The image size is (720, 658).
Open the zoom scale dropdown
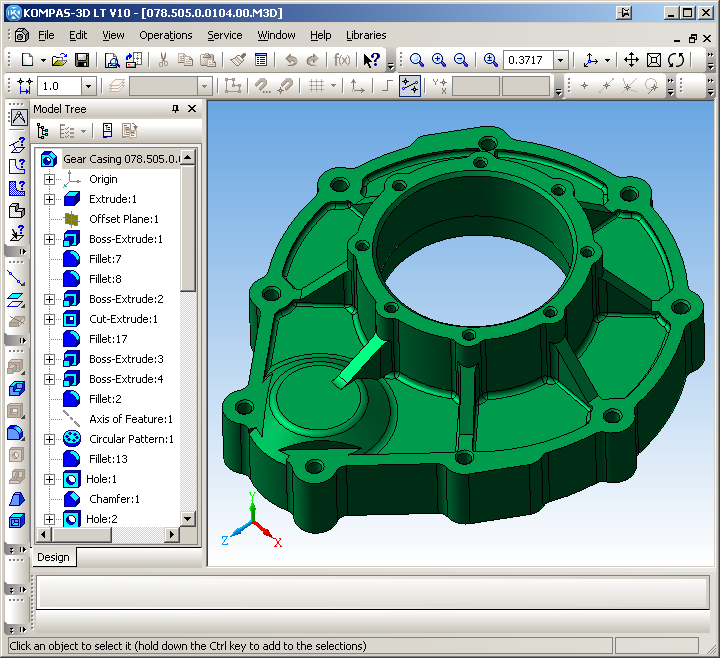click(x=560, y=60)
